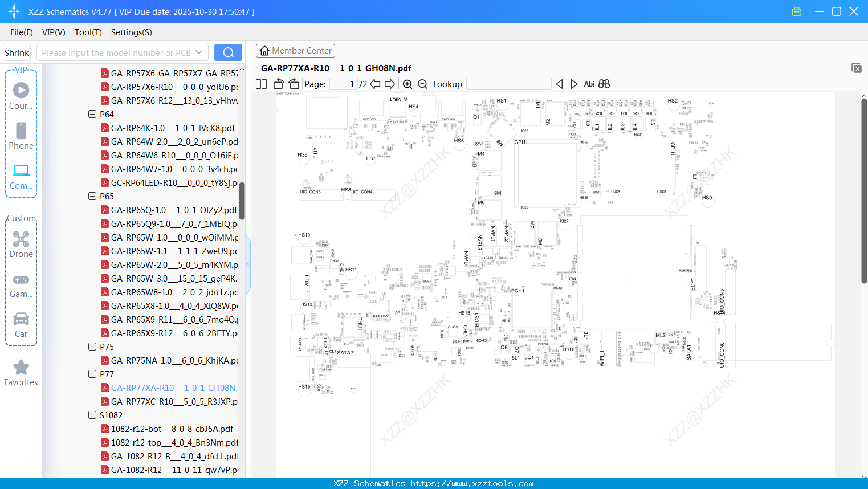Rotate the schematic page clockwise
The width and height of the screenshot is (868, 489).
(x=294, y=84)
